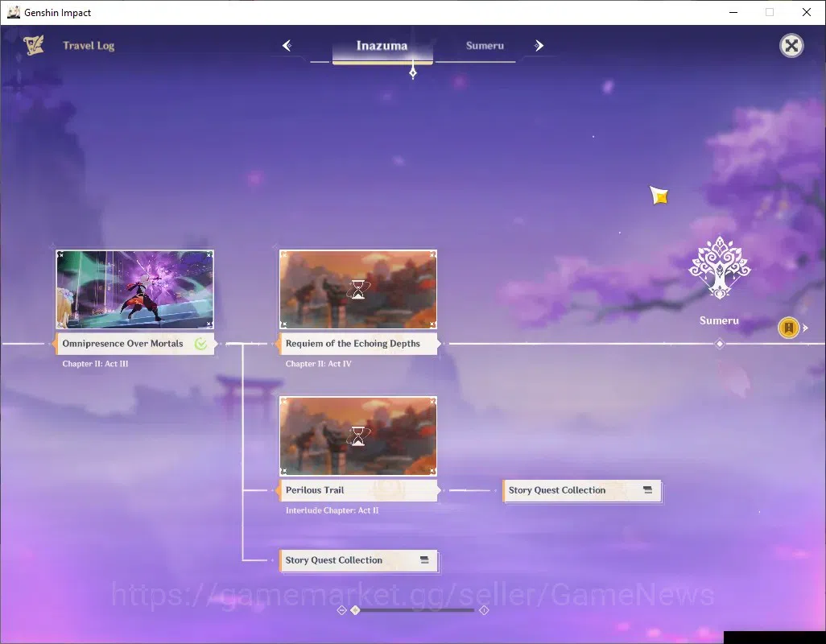
Task: Select Requiem of the Echoing Depths label
Action: [358, 344]
